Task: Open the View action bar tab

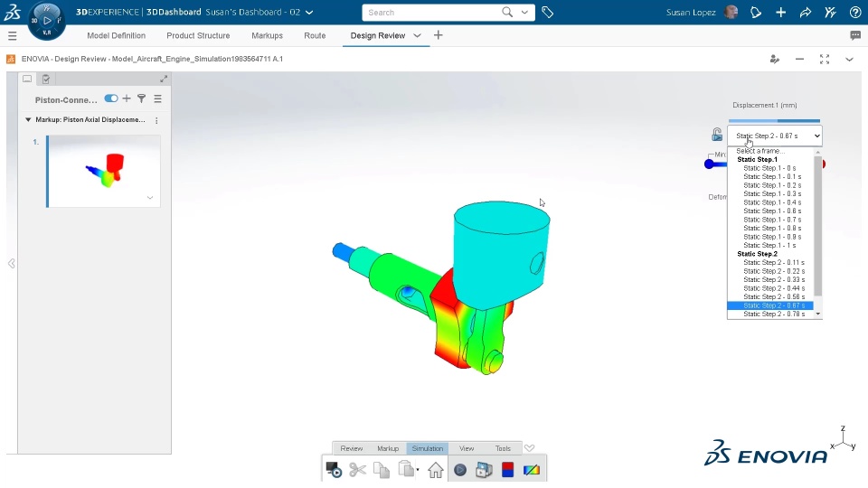Action: 467,448
